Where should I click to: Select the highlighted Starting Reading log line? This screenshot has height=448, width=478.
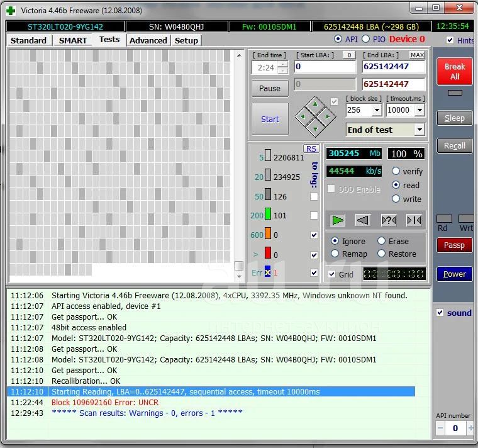[x=211, y=391]
